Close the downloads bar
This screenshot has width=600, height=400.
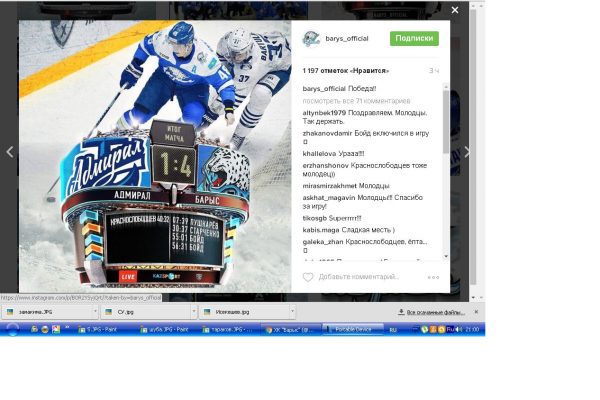pos(476,312)
